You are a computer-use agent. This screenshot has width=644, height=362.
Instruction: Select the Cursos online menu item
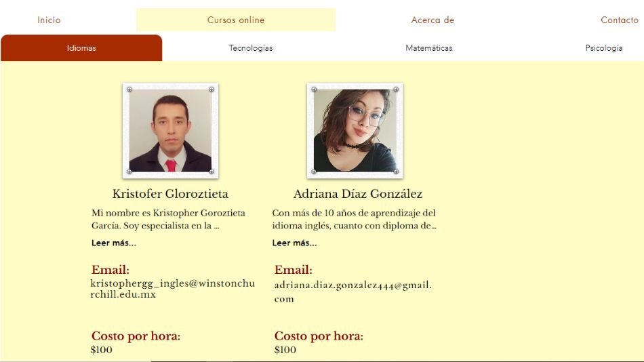pyautogui.click(x=236, y=20)
